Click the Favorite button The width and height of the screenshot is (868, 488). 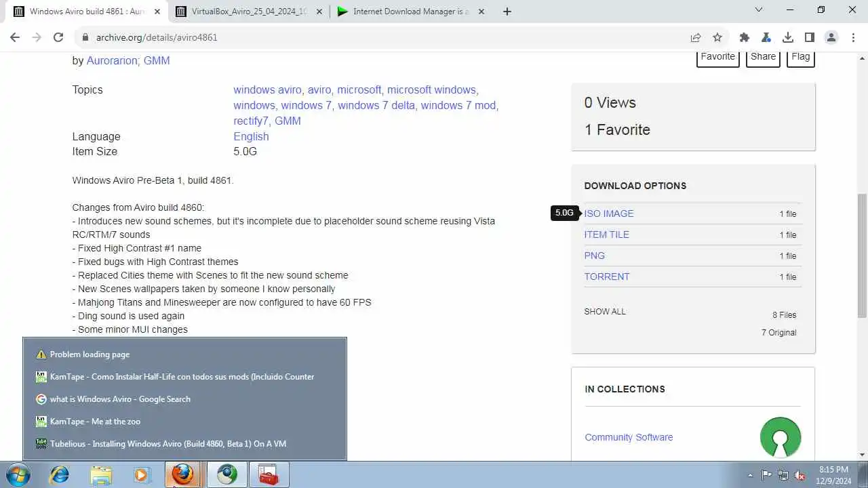pyautogui.click(x=717, y=57)
